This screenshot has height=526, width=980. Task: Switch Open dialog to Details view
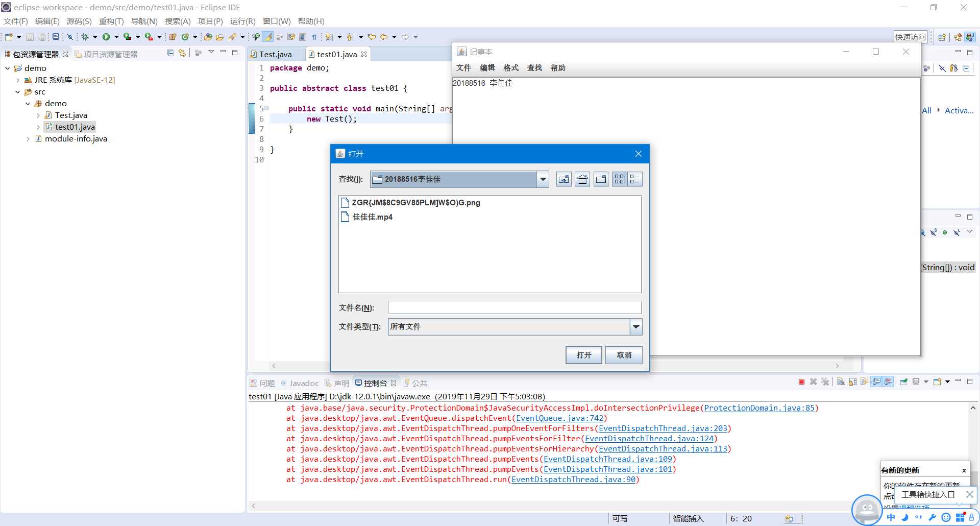tap(634, 179)
